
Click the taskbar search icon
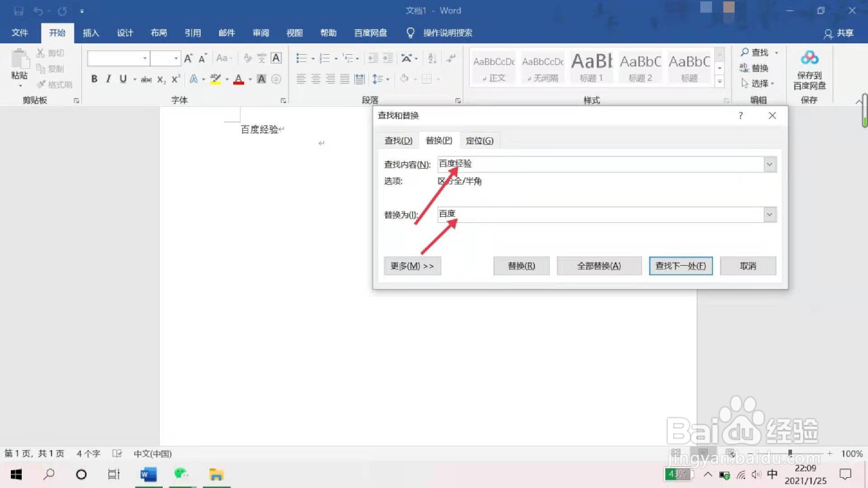click(49, 475)
